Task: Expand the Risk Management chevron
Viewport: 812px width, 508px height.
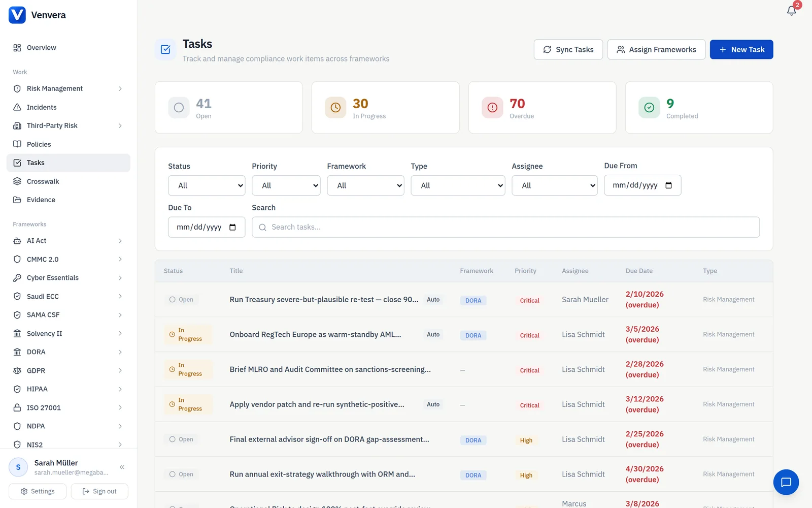Action: (120, 88)
